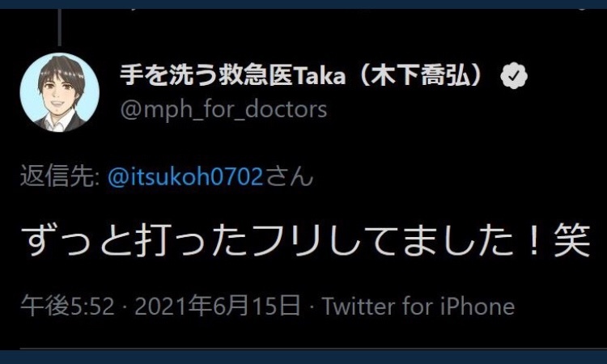Click the 笑 character ending the tweet

point(572,240)
